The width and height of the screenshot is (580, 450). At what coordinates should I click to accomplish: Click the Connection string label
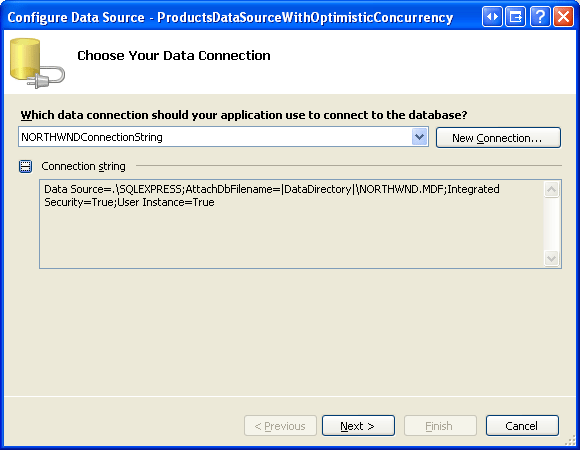(83, 166)
